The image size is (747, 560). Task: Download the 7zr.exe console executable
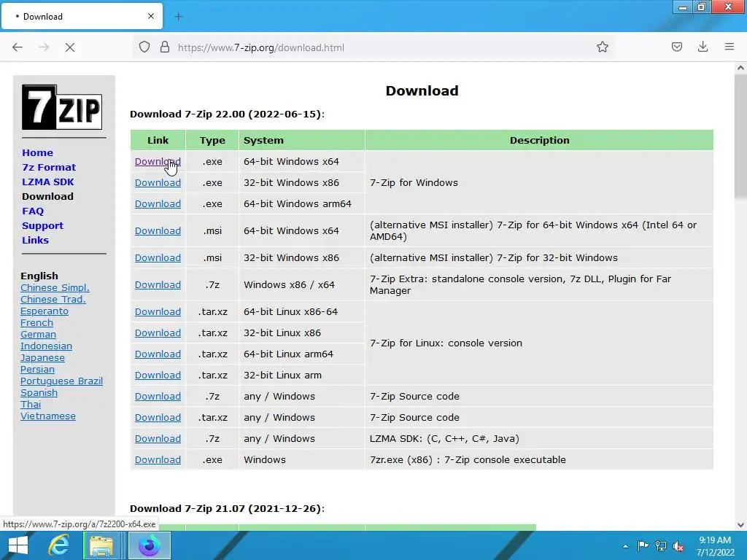click(158, 459)
